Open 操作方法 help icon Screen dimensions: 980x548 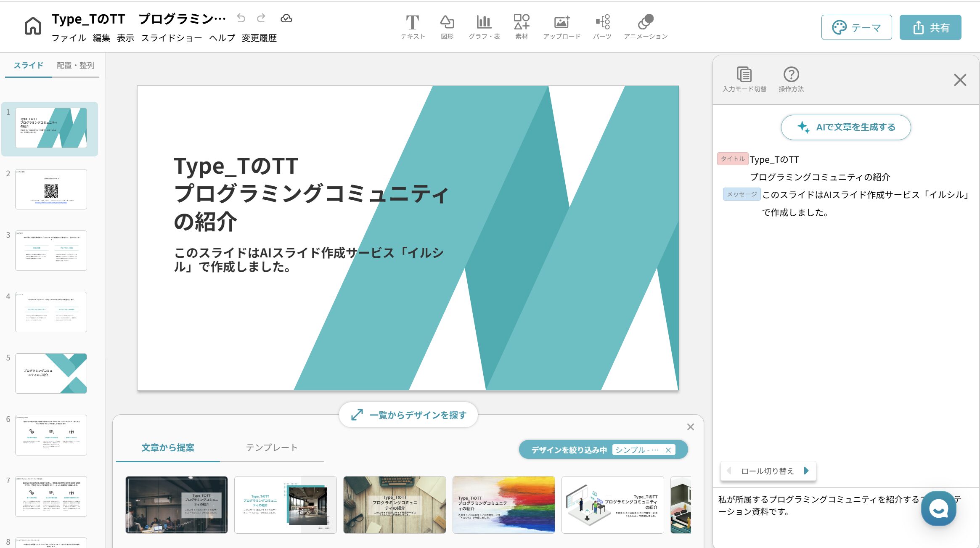pos(791,79)
